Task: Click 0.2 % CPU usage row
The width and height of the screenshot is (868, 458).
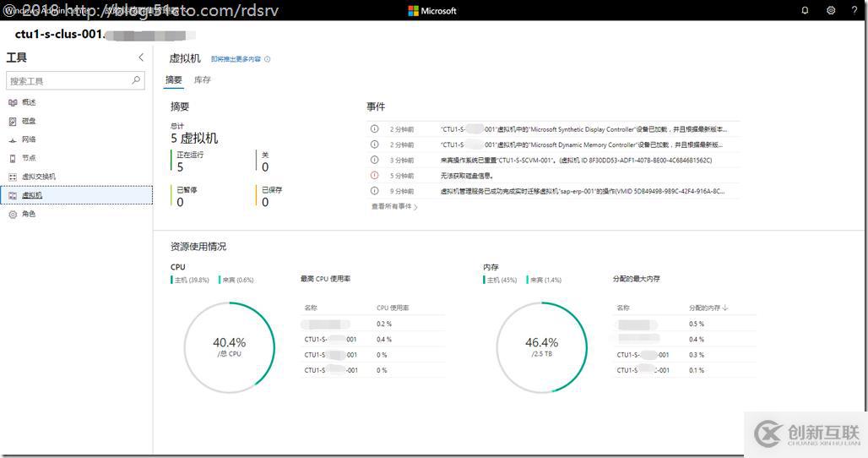Action: (374, 324)
